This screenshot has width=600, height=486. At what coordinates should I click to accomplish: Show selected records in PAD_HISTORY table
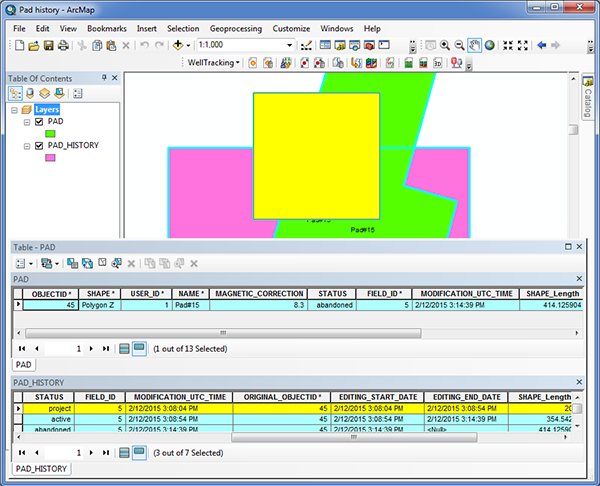[x=139, y=453]
